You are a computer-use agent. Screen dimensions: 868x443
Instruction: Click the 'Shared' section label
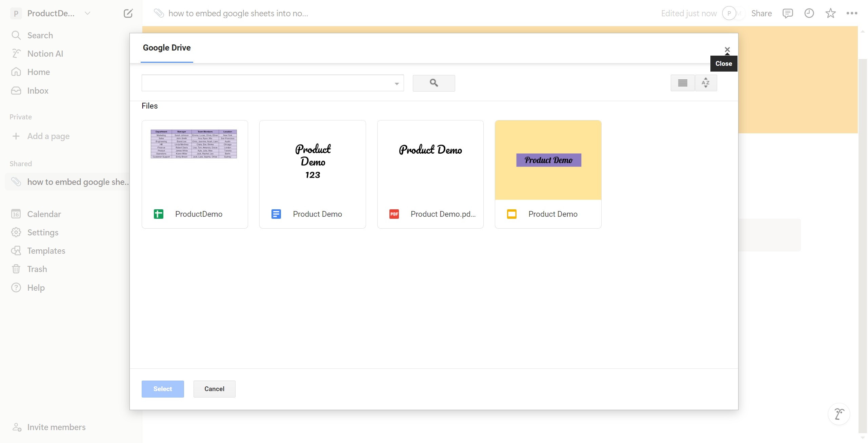(21, 164)
